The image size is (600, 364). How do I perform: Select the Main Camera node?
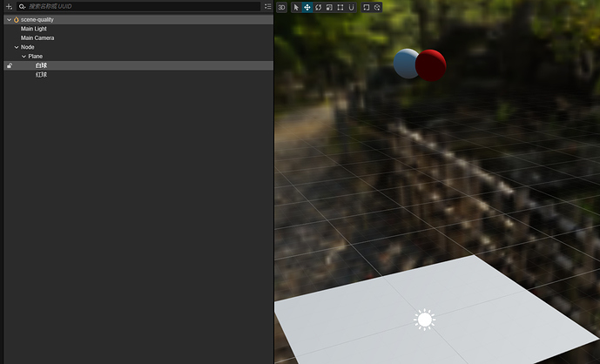click(x=37, y=38)
